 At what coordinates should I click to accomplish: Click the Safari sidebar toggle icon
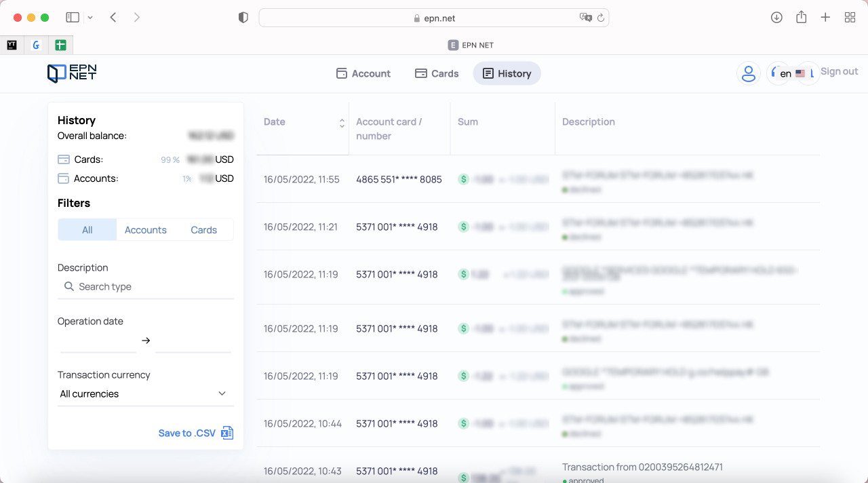tap(73, 18)
